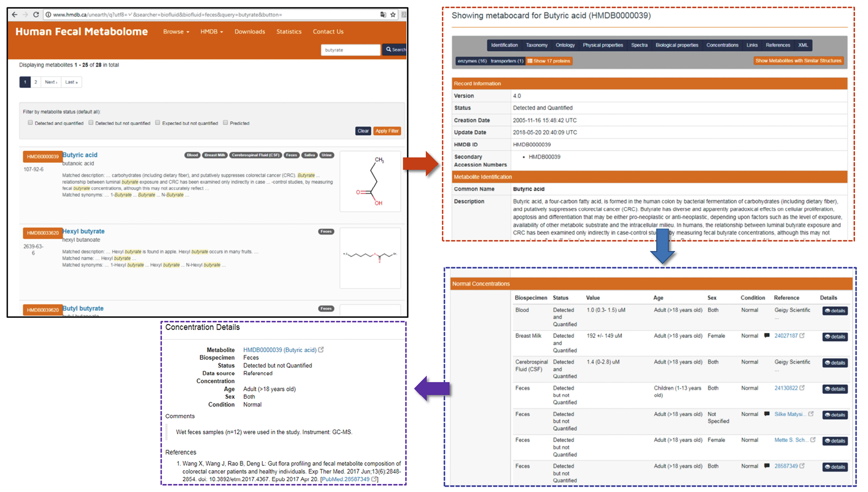
Task: Open Statistics in navigation bar
Action: pos(289,31)
